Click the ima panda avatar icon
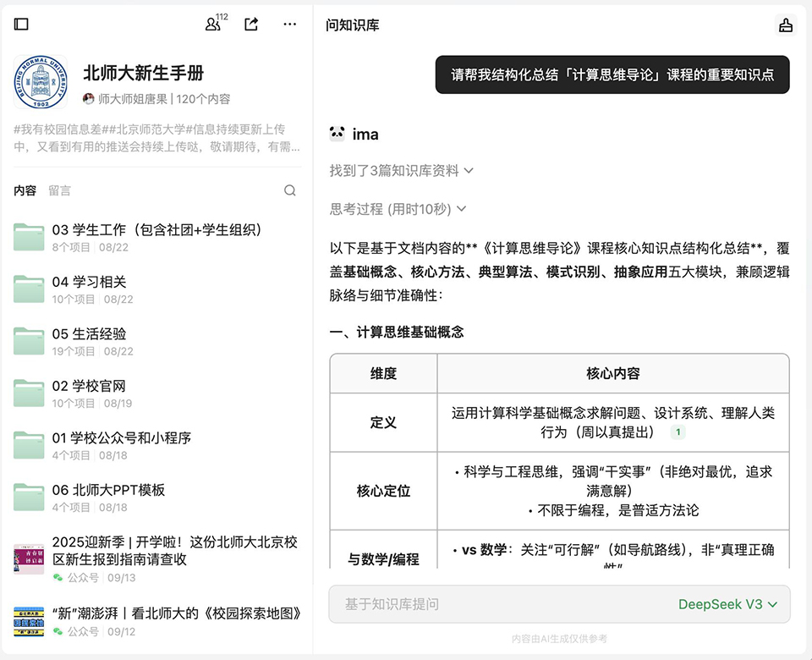 click(337, 134)
